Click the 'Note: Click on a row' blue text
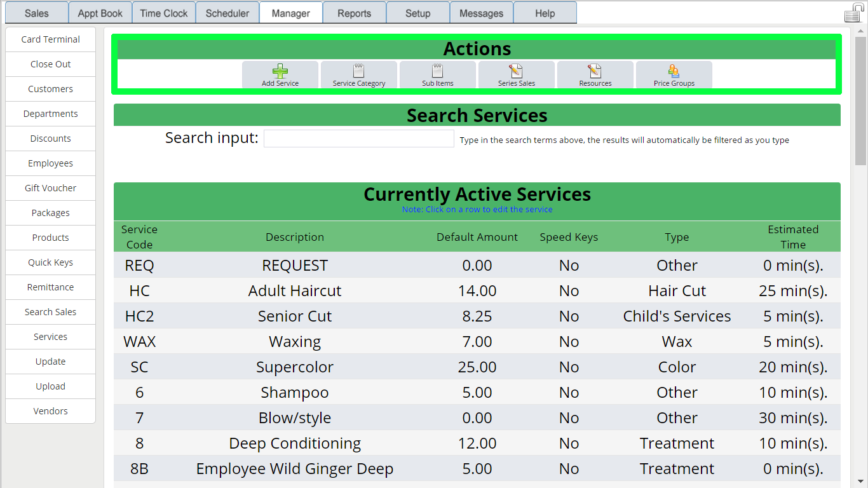This screenshot has height=488, width=868. [477, 209]
